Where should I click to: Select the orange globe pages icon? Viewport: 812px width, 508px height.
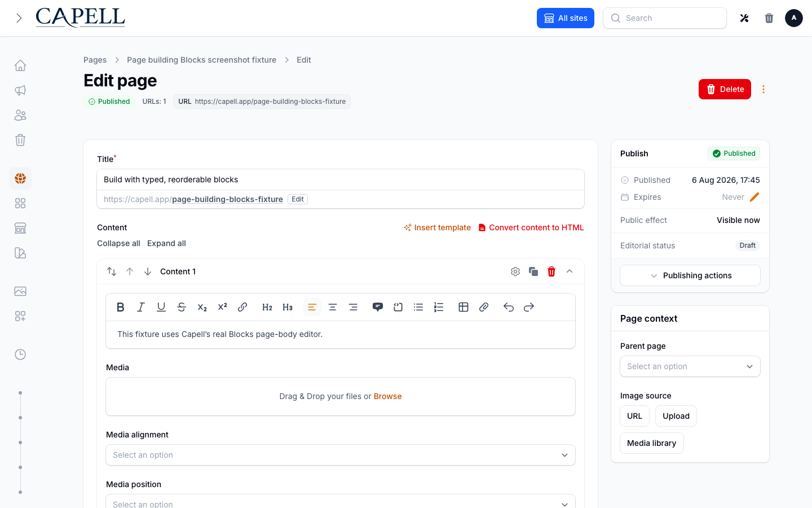20,178
